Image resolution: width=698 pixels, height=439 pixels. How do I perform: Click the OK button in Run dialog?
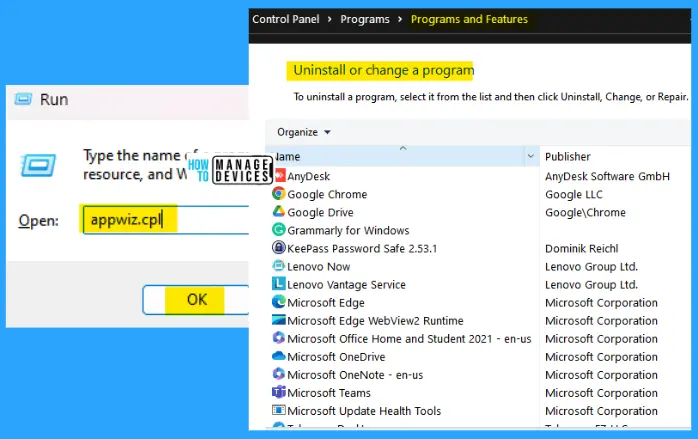pyautogui.click(x=196, y=300)
